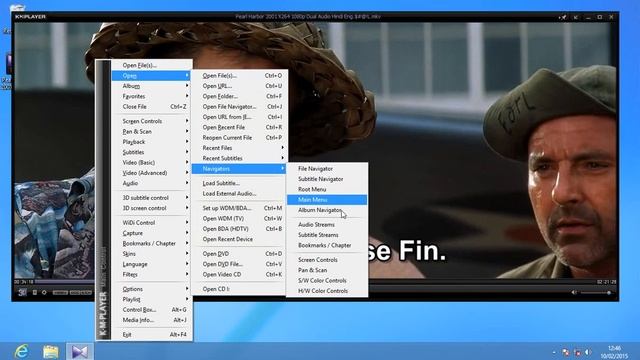Select Open File Navigator...
Screen dimensions: 640x360
(240, 107)
